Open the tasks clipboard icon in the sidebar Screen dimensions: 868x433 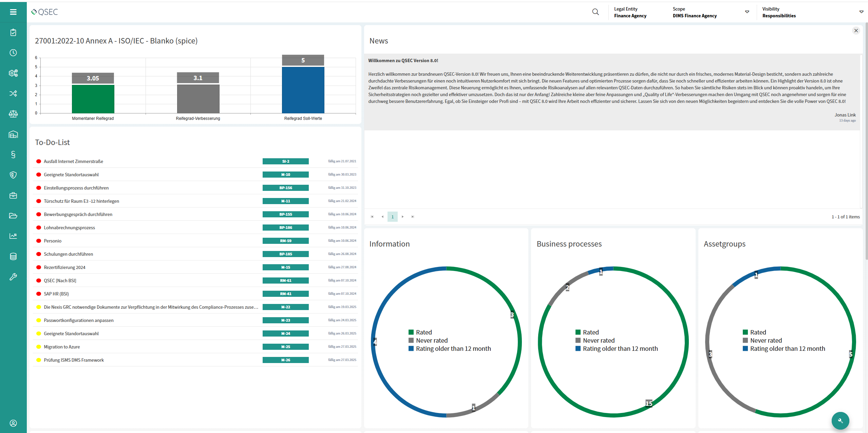coord(13,32)
